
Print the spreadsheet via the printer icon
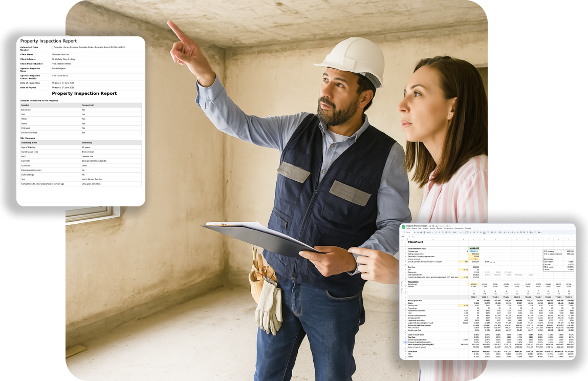[421, 232]
